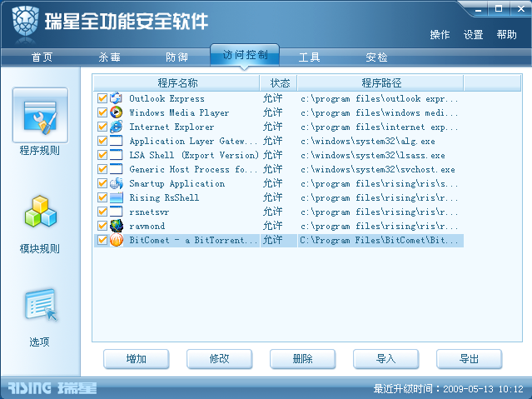Click the Windows Media Player icon
This screenshot has height=399, width=532.
tap(116, 112)
